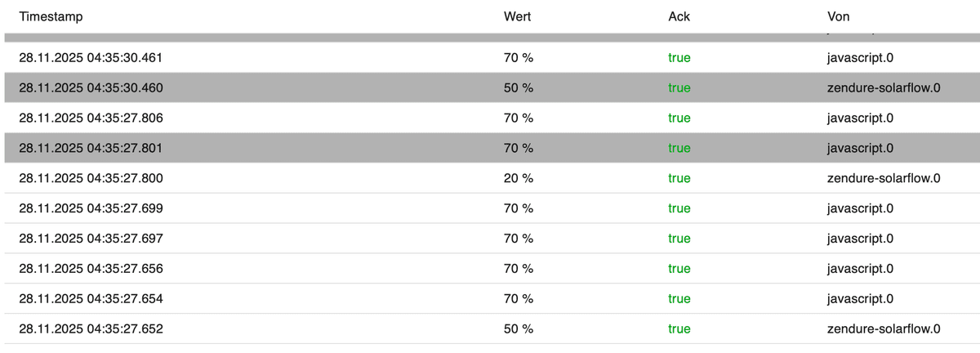Click the timestamp ending 04:35:27.699
Screen dimensions: 980x353
point(91,208)
